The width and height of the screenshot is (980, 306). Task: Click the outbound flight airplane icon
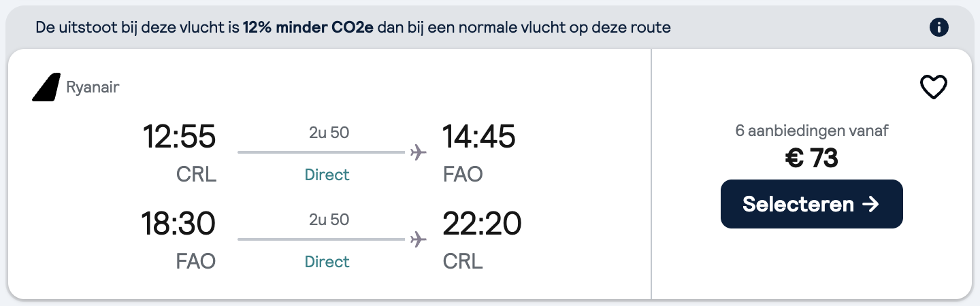[x=419, y=152]
